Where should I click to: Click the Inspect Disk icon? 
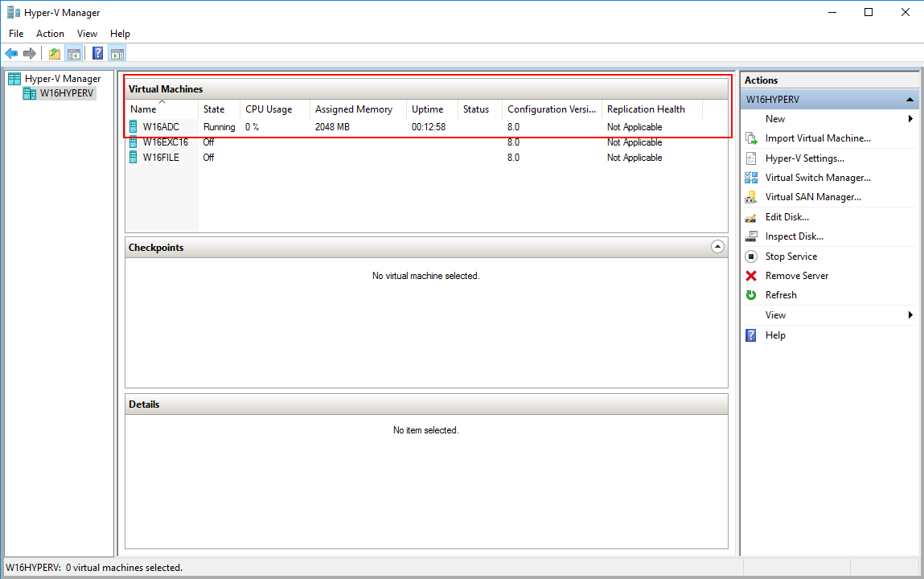pos(751,236)
